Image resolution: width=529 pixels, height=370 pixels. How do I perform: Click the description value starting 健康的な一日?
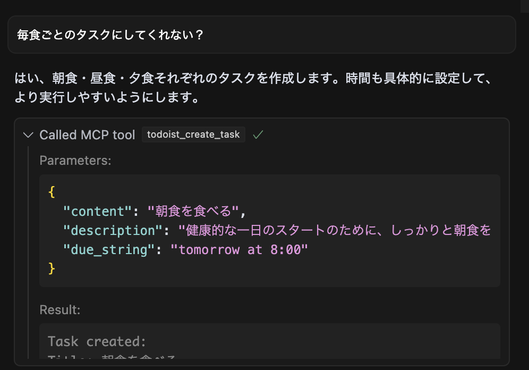point(334,231)
